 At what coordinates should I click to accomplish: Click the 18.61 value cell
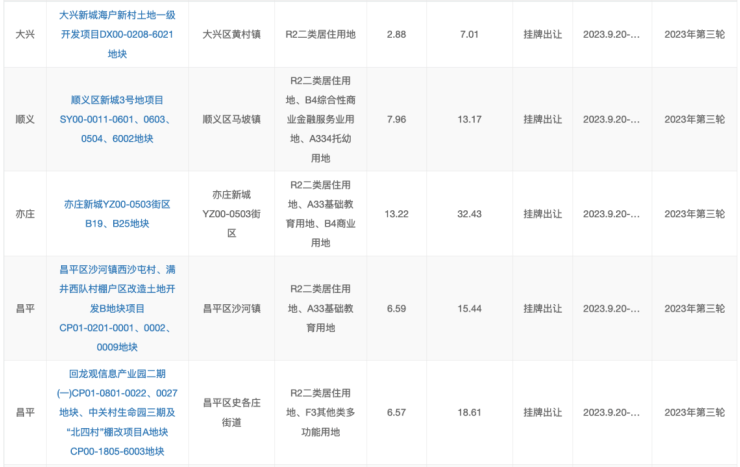tap(469, 411)
